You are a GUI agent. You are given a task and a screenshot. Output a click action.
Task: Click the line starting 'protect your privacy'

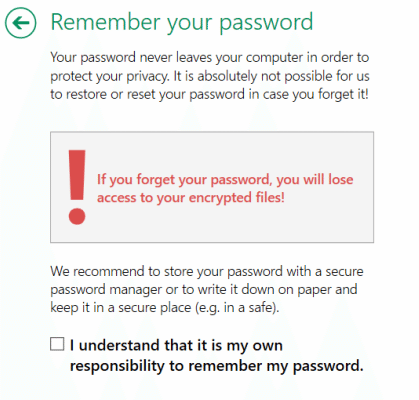pos(210,76)
